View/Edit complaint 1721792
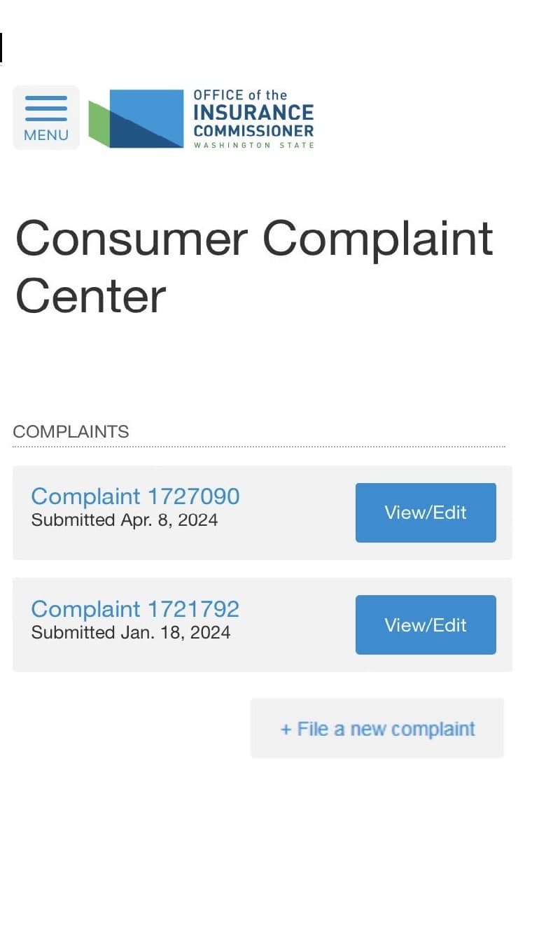 (x=426, y=625)
